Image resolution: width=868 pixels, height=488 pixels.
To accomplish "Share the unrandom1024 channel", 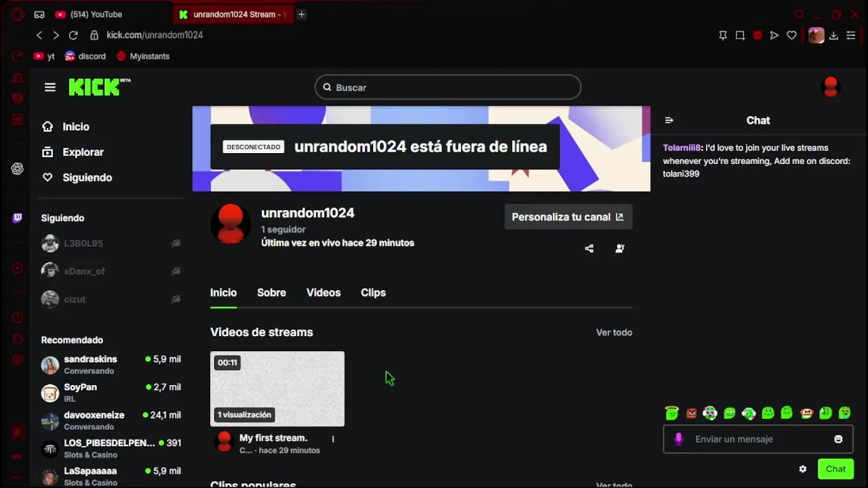I will (x=589, y=249).
